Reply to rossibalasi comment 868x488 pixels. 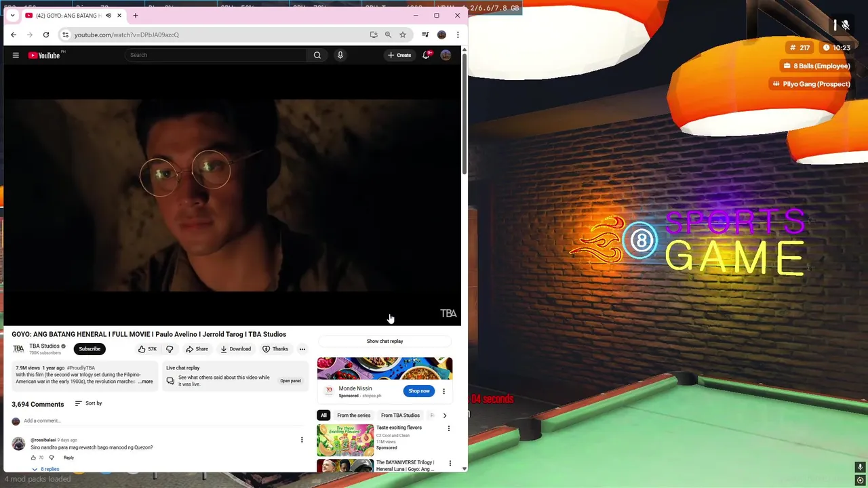pos(68,457)
